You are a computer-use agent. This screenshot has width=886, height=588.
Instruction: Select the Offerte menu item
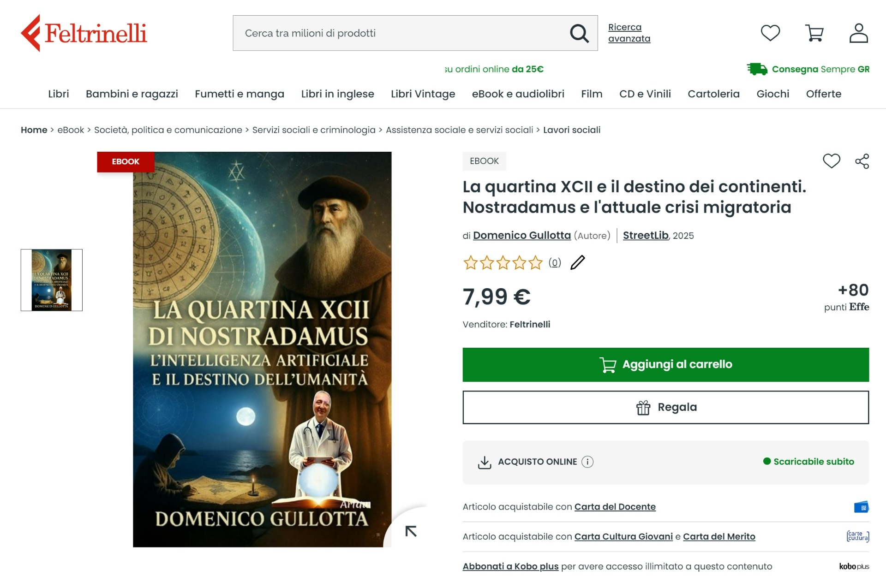point(823,94)
